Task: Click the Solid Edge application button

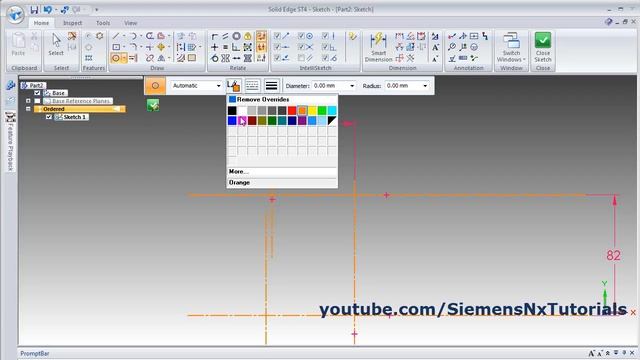Action: point(16,14)
